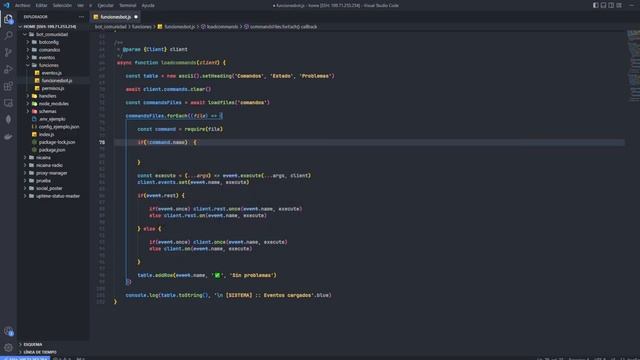Image resolution: width=640 pixels, height=360 pixels.
Task: Open eventos.js in the file tree
Action: pyautogui.click(x=53, y=73)
